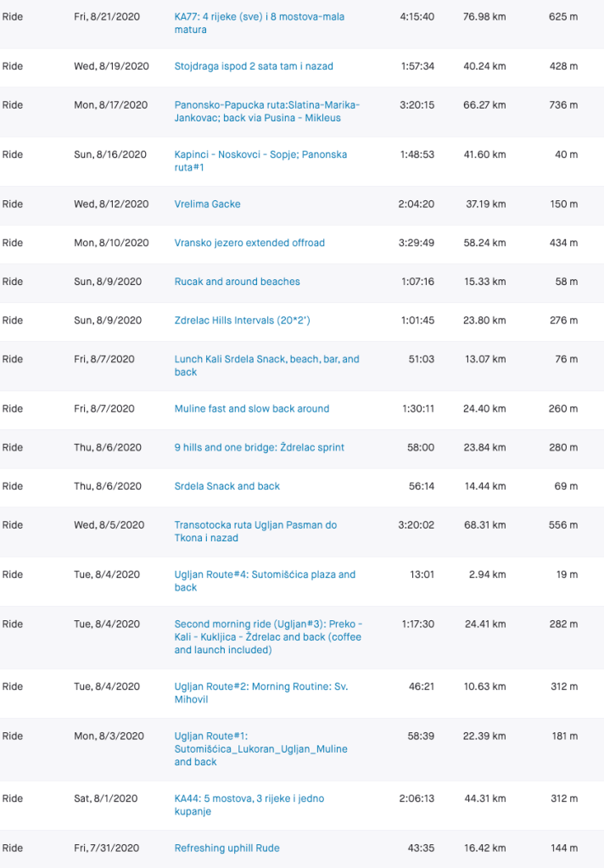Click the Srdela Snack and back link

[226, 486]
